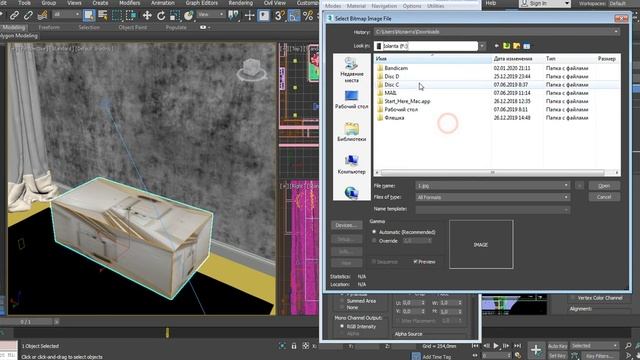Go to animation start frame
The image size is (640, 360).
click(x=476, y=346)
